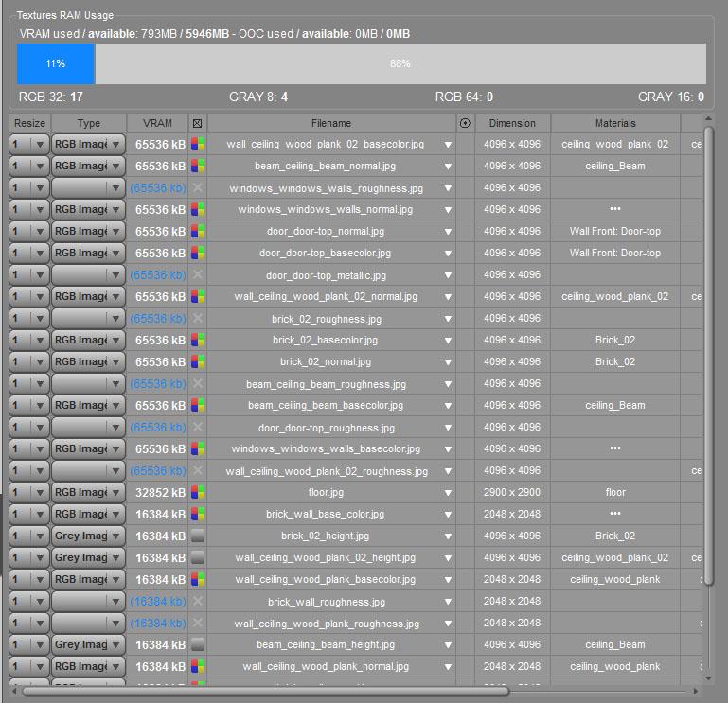This screenshot has height=703, width=728.
Task: Click RGB color icon for door_door-top_basecolor.jpg
Action: (198, 253)
